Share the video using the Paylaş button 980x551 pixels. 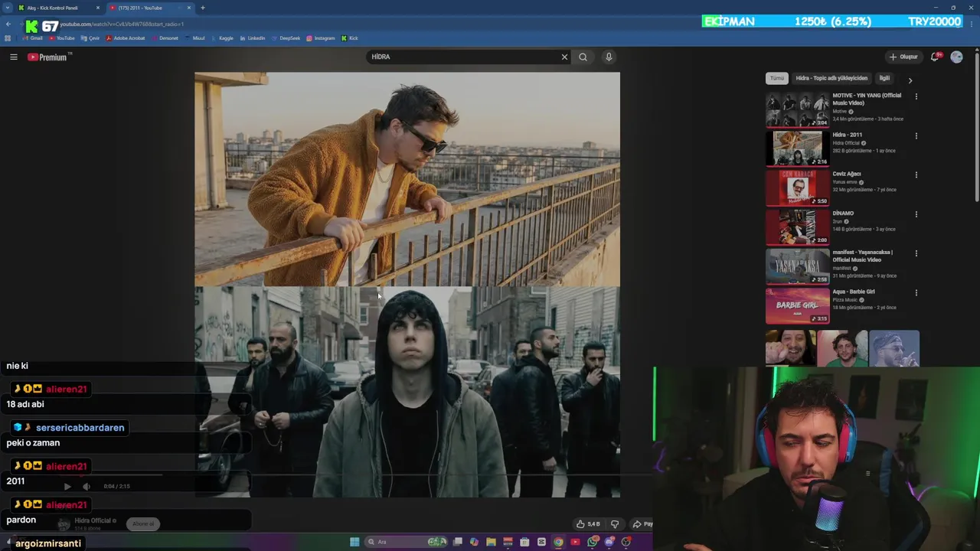(x=642, y=524)
